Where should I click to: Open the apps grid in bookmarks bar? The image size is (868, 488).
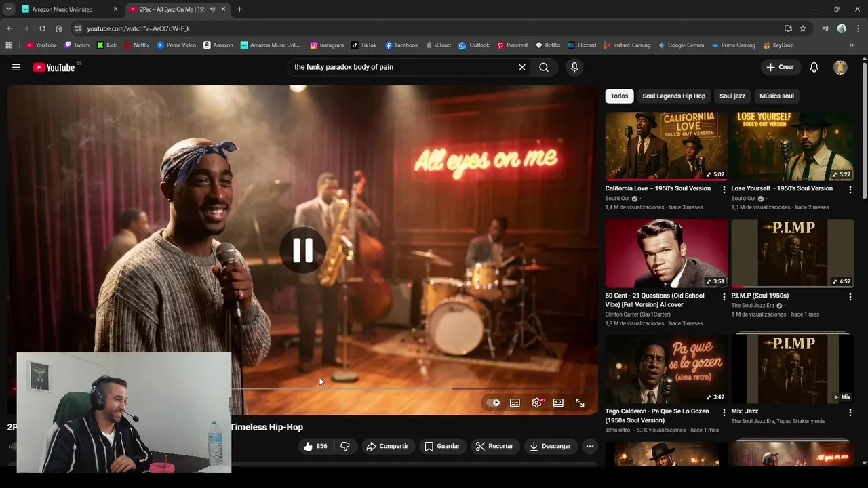point(9,45)
